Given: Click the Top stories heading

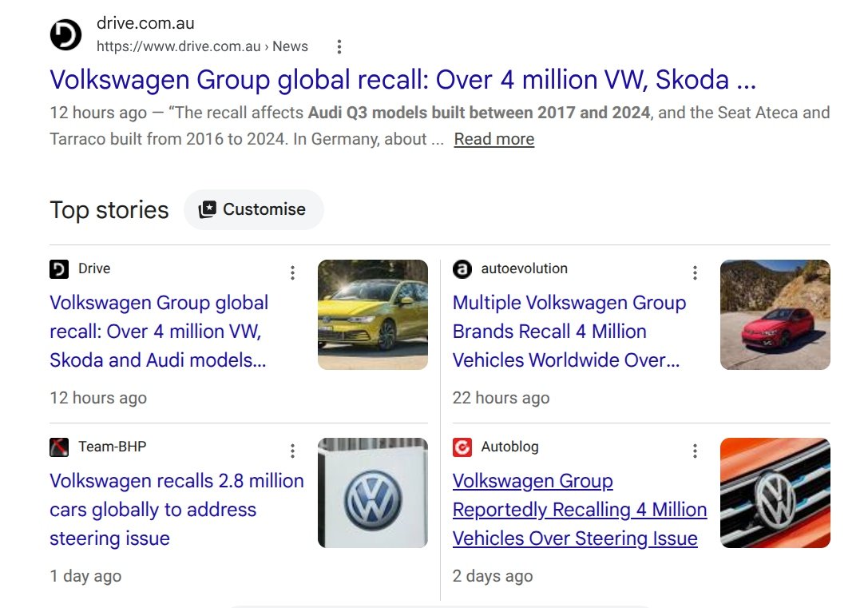Looking at the screenshot, I should pos(109,210).
